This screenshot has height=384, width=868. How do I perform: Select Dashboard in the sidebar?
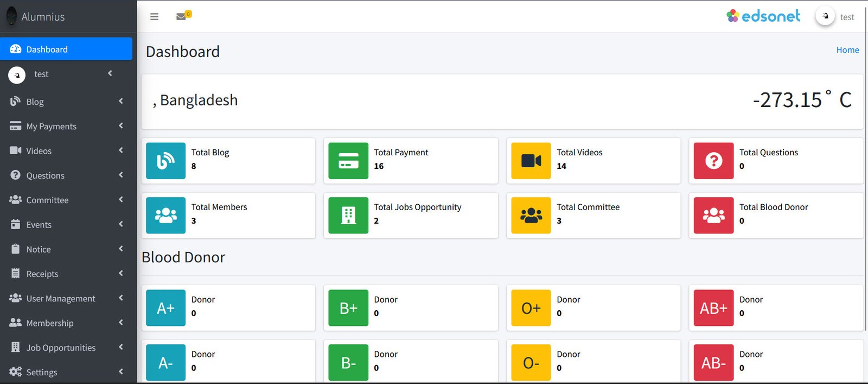pyautogui.click(x=66, y=49)
